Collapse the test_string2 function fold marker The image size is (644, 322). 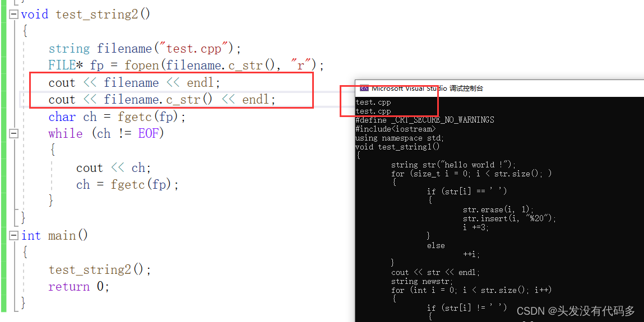(x=14, y=15)
